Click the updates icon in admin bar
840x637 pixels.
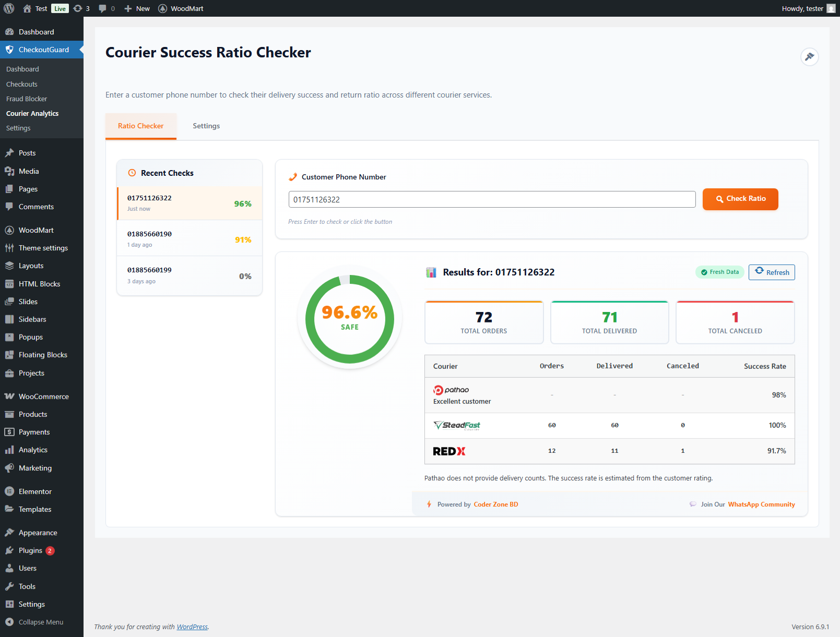(x=81, y=8)
